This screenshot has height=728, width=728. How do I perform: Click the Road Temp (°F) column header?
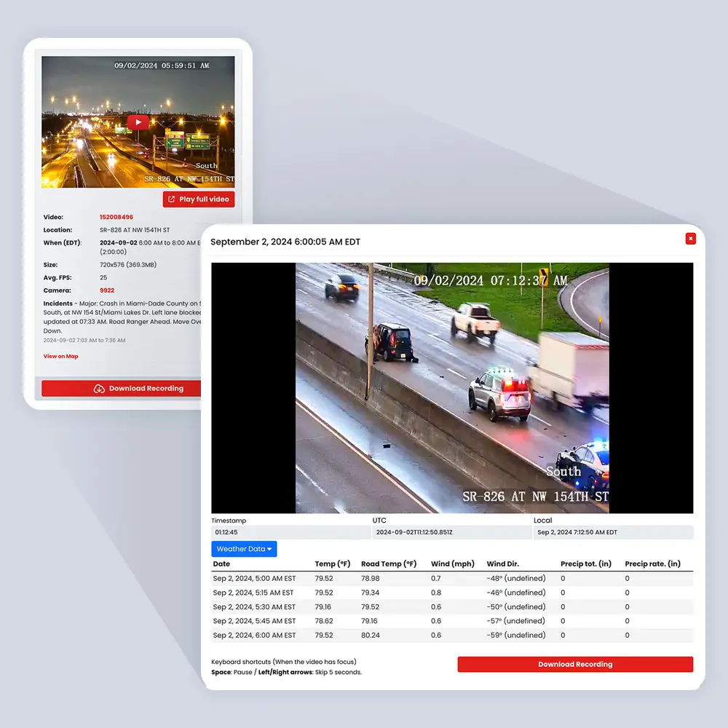(389, 564)
